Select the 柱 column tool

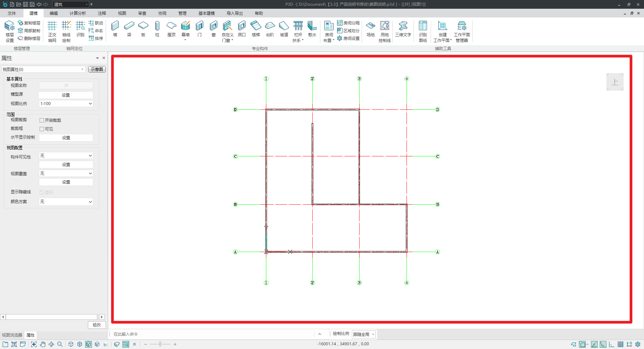click(x=157, y=29)
